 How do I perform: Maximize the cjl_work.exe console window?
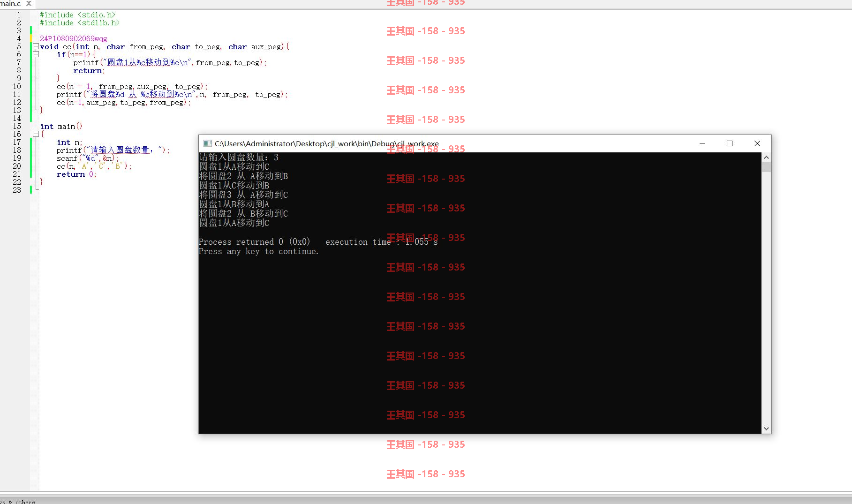click(x=730, y=143)
